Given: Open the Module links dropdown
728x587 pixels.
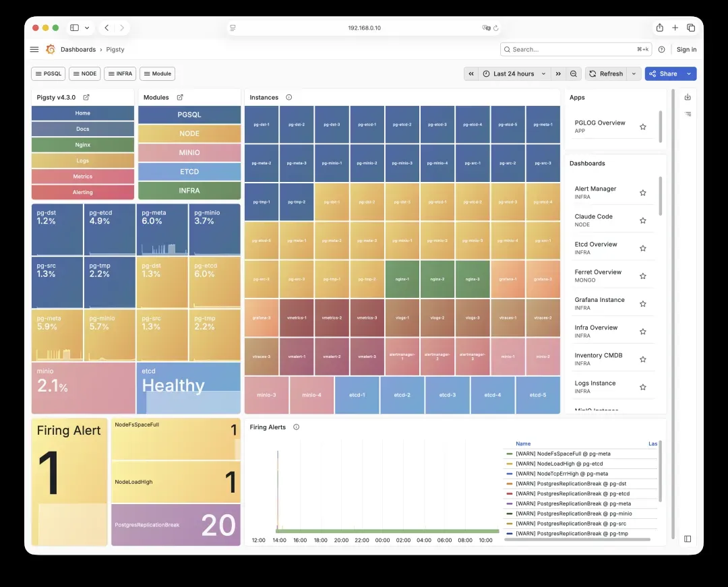Looking at the screenshot, I should pos(157,73).
